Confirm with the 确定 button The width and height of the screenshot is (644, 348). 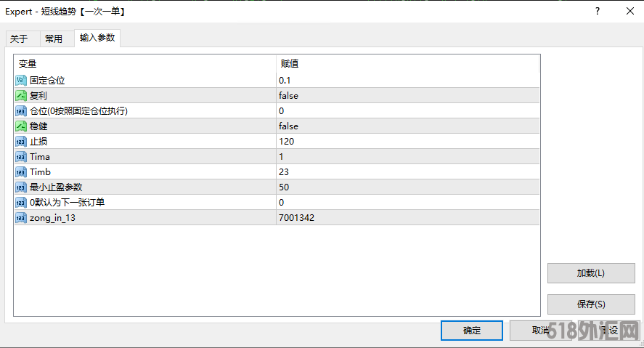(x=471, y=331)
